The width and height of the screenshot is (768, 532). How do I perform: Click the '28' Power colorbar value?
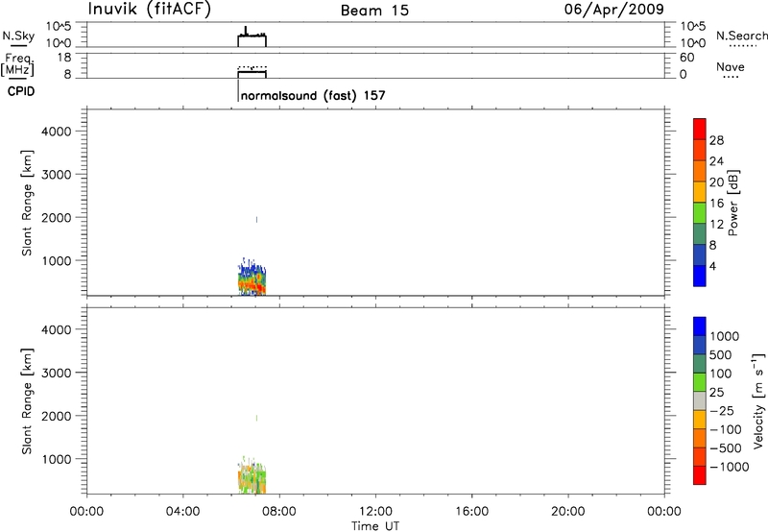(x=716, y=140)
